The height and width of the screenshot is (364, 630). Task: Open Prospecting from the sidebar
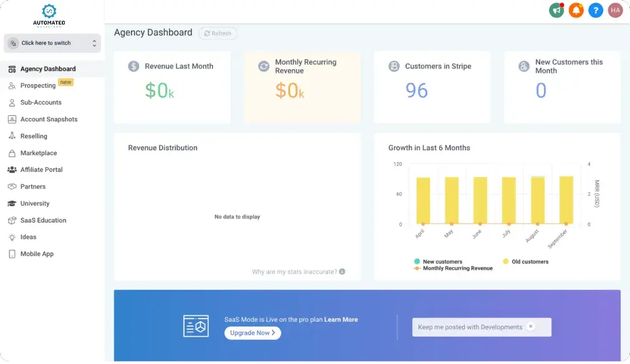pos(38,85)
